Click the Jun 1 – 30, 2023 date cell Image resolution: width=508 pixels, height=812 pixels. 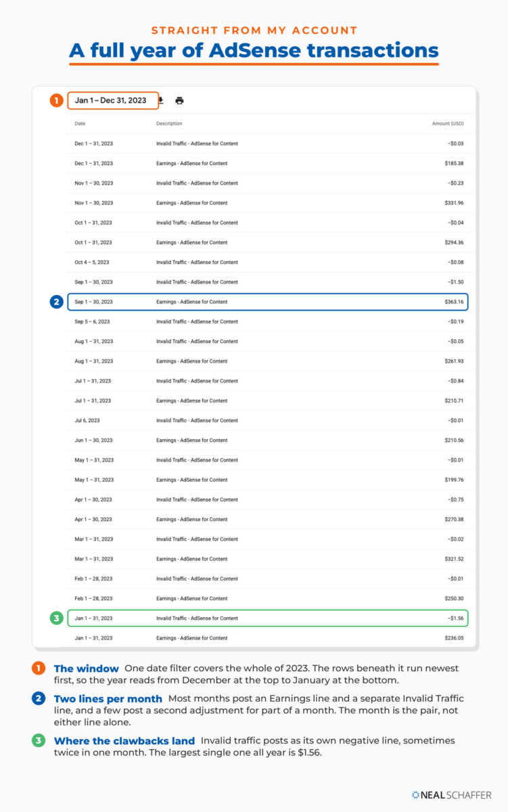(x=93, y=440)
